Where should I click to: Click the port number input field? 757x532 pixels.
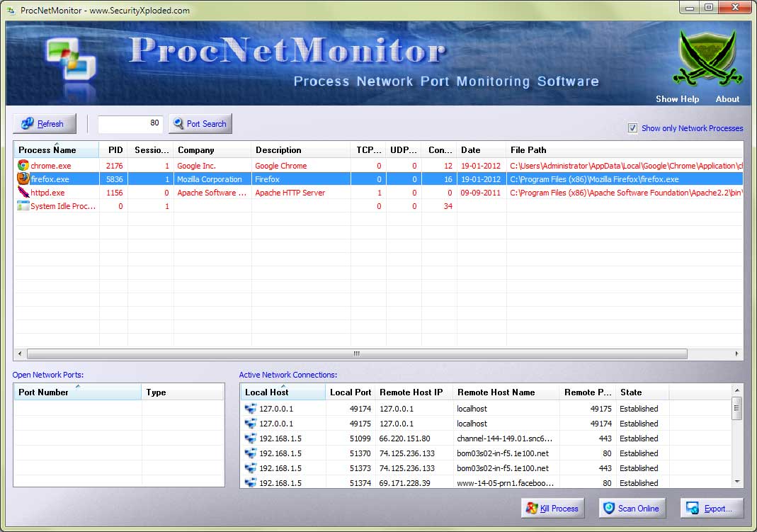pyautogui.click(x=130, y=124)
